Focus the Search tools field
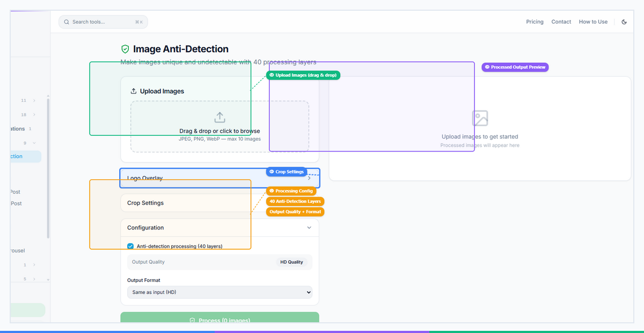The width and height of the screenshot is (644, 333). coord(103,22)
